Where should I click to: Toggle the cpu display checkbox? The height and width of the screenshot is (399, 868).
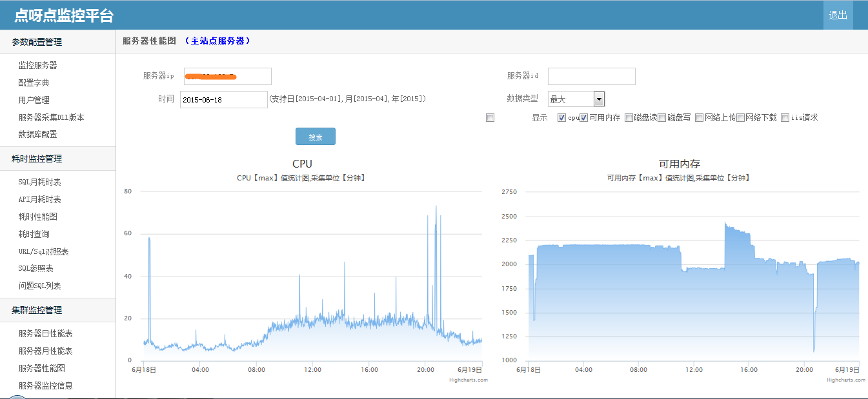pos(561,118)
